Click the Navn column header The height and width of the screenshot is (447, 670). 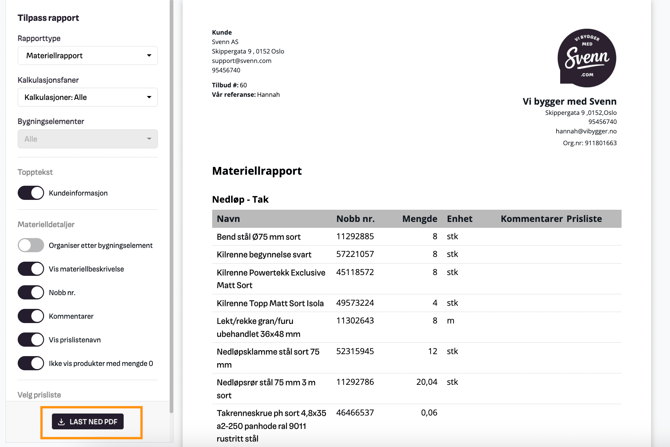tap(228, 218)
